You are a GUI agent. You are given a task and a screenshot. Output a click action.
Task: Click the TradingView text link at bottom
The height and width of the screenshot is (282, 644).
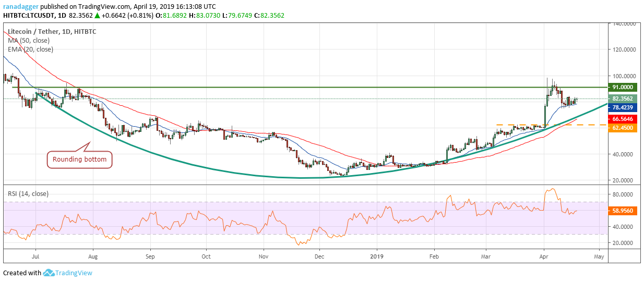74,273
